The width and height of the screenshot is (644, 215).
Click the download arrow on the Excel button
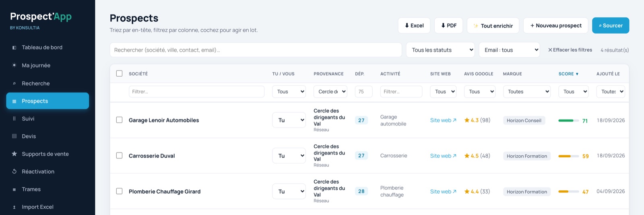(407, 25)
